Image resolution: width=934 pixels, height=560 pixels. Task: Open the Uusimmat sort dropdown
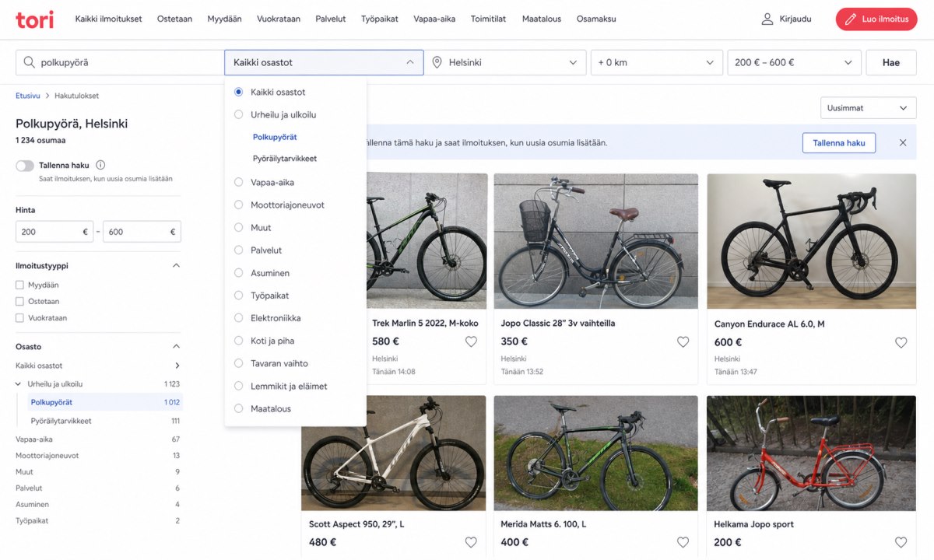tap(868, 108)
